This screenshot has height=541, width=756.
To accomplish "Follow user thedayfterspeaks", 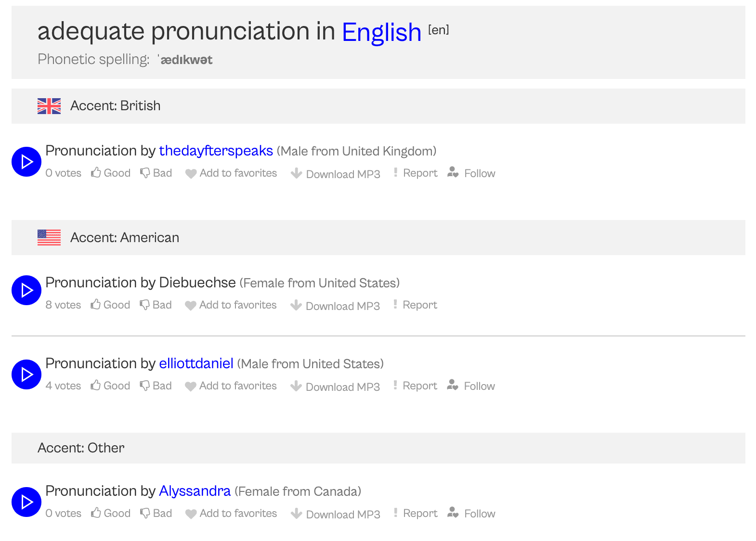I will [x=471, y=173].
